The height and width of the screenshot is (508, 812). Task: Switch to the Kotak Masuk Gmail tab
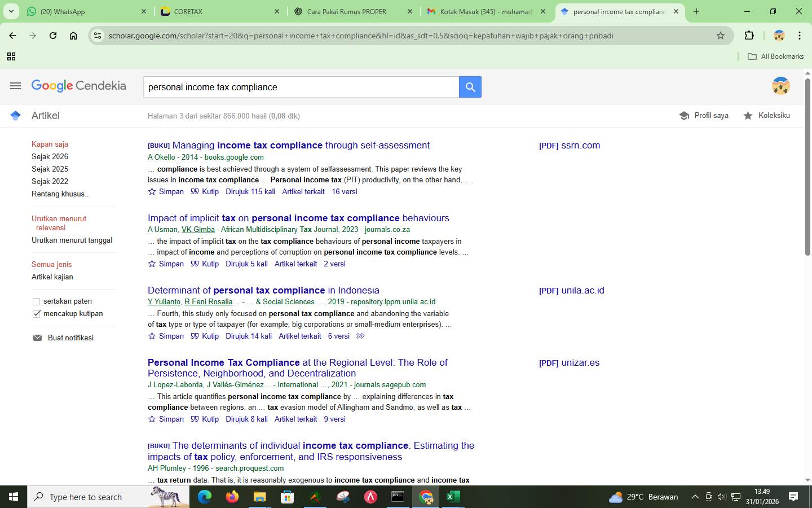pyautogui.click(x=486, y=11)
